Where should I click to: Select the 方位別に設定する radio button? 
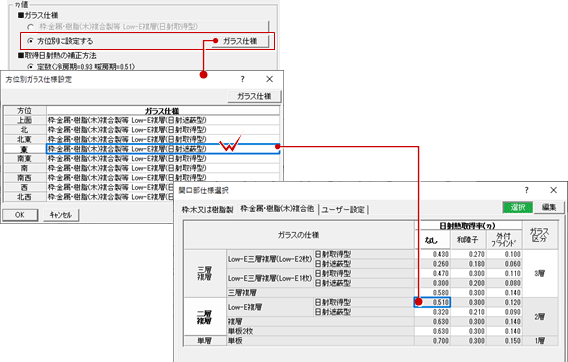coord(30,41)
